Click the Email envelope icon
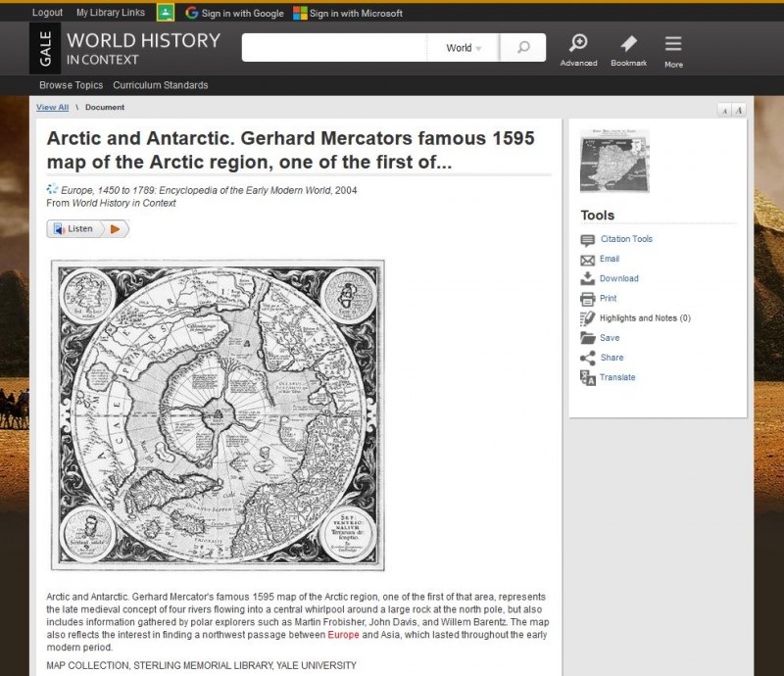 (587, 260)
